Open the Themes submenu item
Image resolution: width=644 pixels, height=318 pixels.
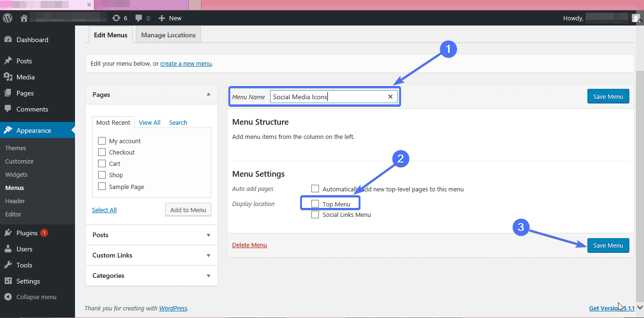16,148
